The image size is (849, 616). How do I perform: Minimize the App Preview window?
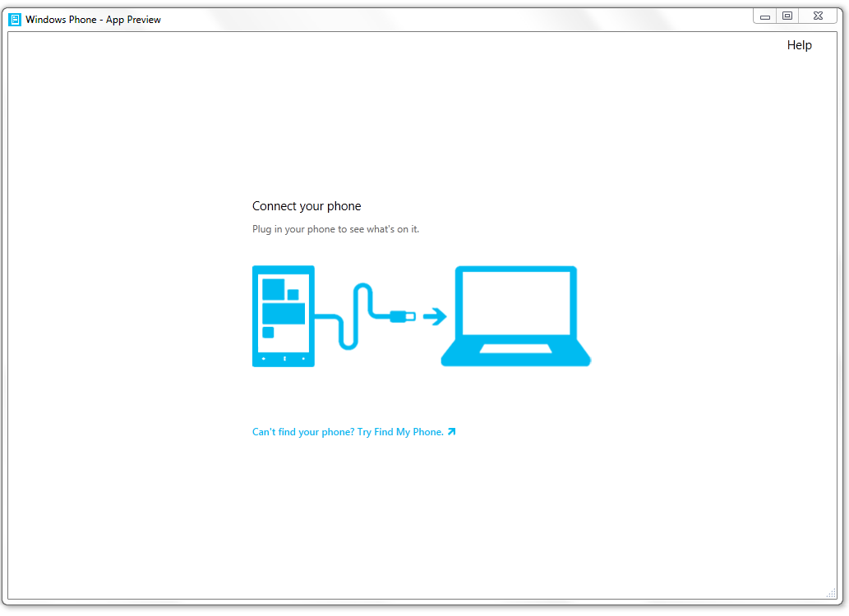[x=764, y=16]
